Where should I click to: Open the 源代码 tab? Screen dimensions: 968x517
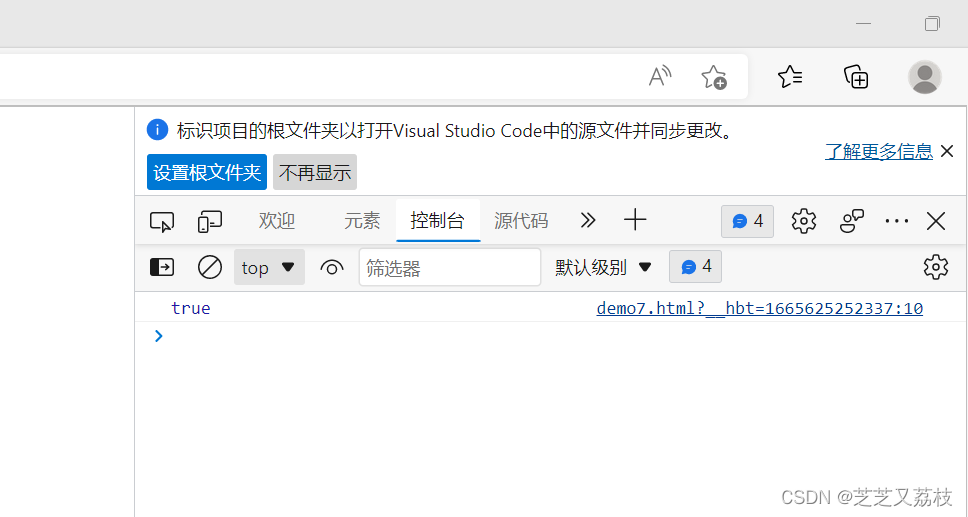tap(521, 221)
